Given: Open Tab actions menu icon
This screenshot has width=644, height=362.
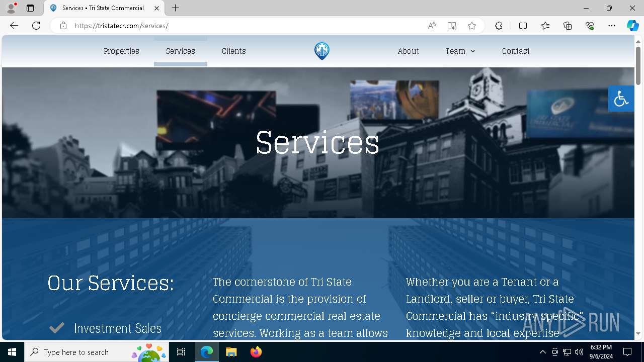Looking at the screenshot, I should point(30,8).
